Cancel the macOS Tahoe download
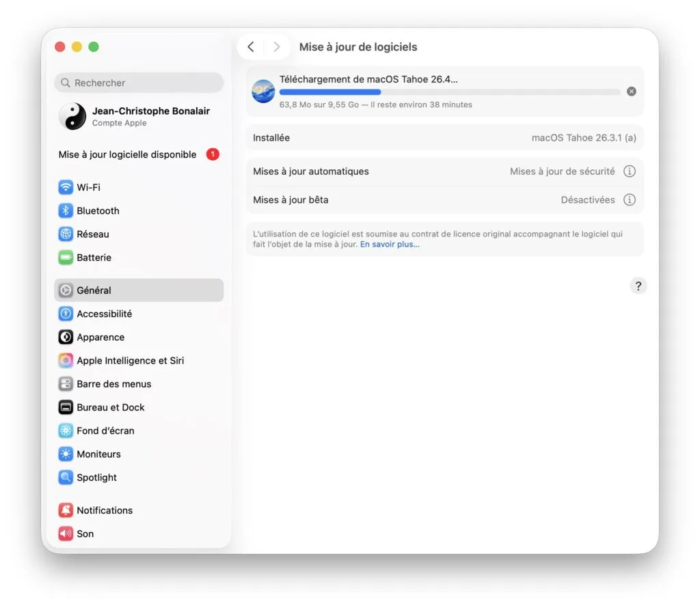Viewport: 700px width, 608px height. click(631, 92)
